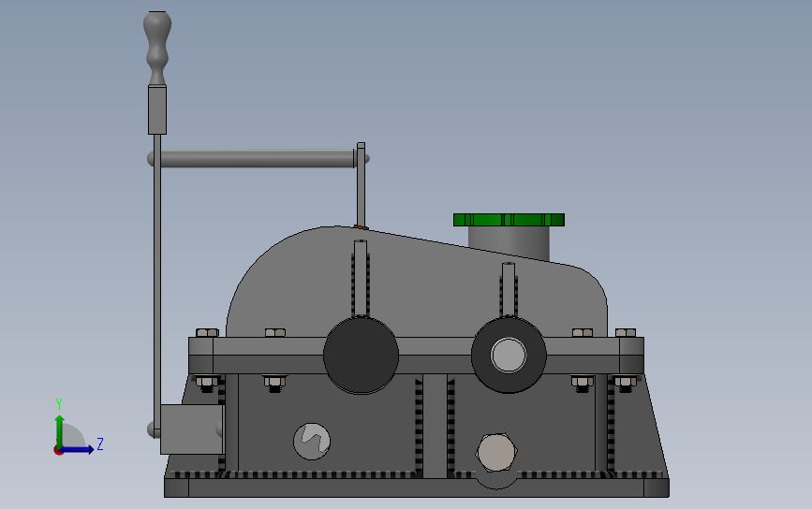Select the rectangular sleeve below the handle knob
The height and width of the screenshot is (509, 812).
click(157, 109)
